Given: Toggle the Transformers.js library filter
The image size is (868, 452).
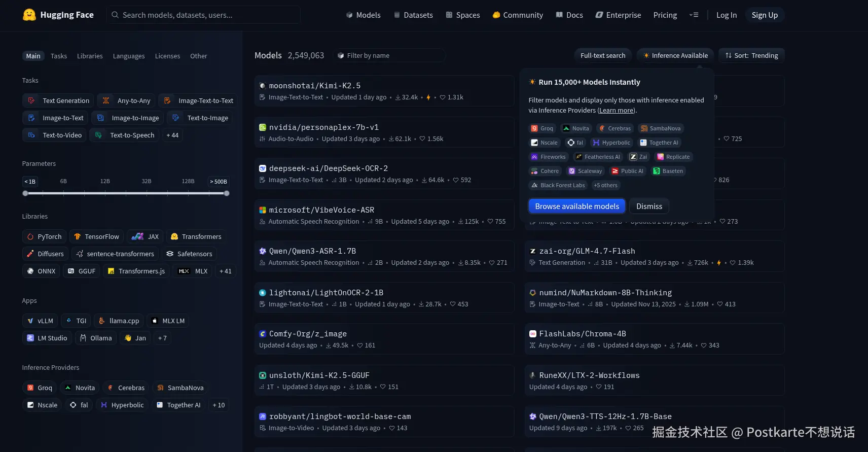Looking at the screenshot, I should tap(136, 271).
